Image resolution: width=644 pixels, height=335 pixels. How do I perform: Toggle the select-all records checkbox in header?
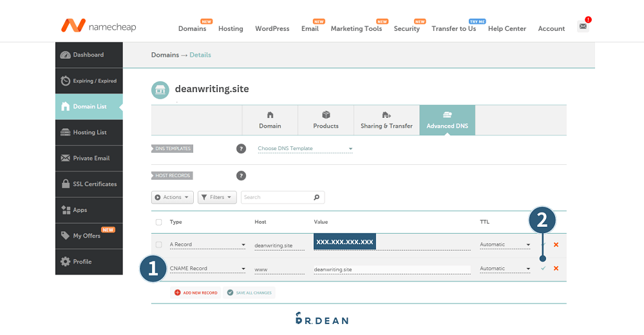[x=159, y=222]
